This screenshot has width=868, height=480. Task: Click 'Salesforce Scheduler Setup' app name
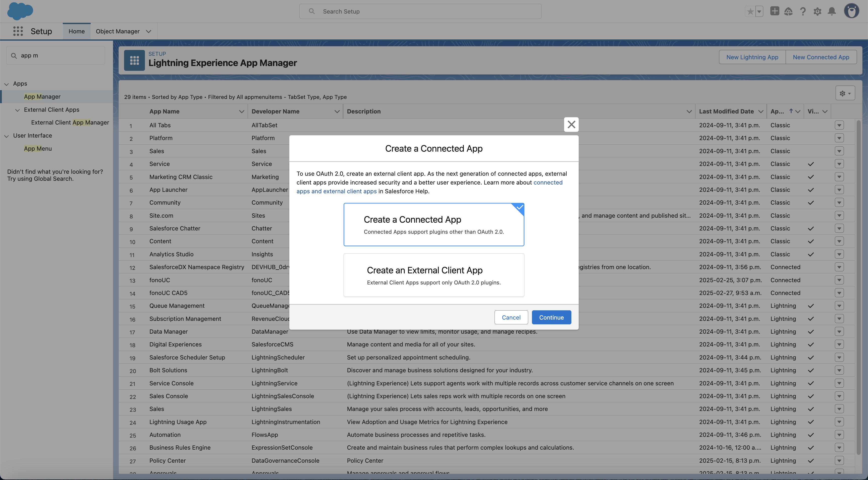[x=187, y=357]
